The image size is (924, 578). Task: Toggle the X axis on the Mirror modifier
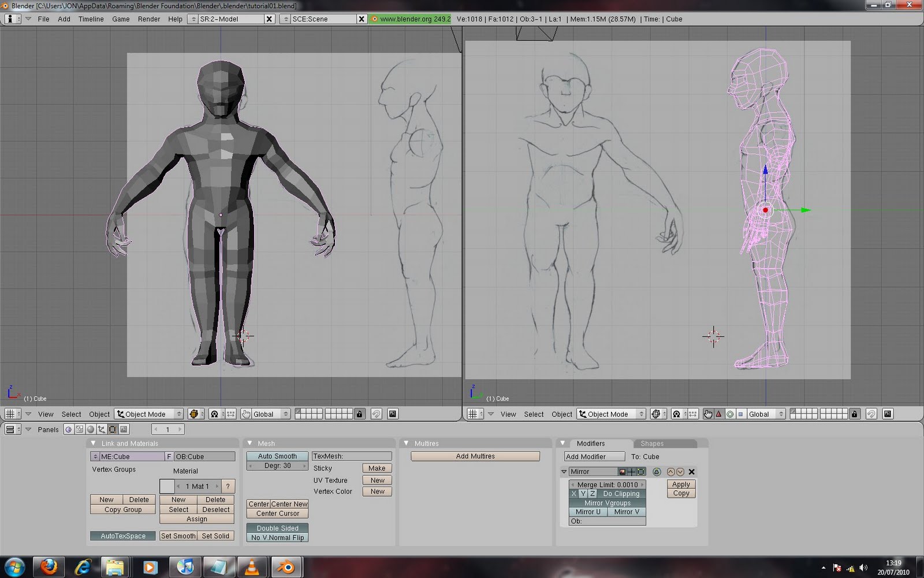(x=573, y=494)
